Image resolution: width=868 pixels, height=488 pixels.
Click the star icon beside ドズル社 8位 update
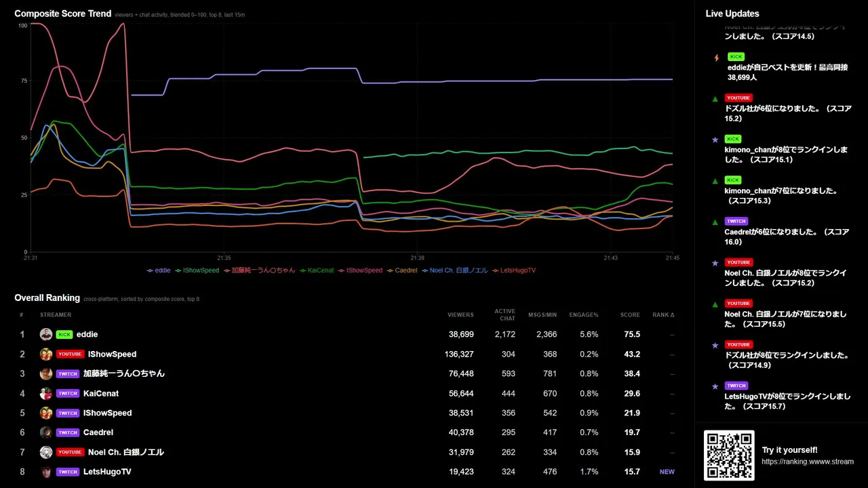(715, 345)
